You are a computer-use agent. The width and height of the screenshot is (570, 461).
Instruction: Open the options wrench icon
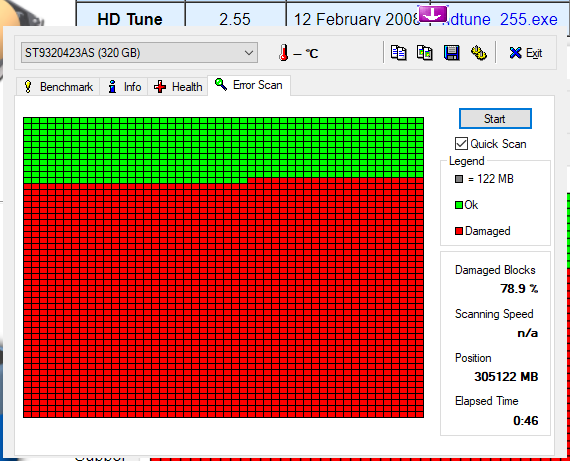(x=479, y=53)
